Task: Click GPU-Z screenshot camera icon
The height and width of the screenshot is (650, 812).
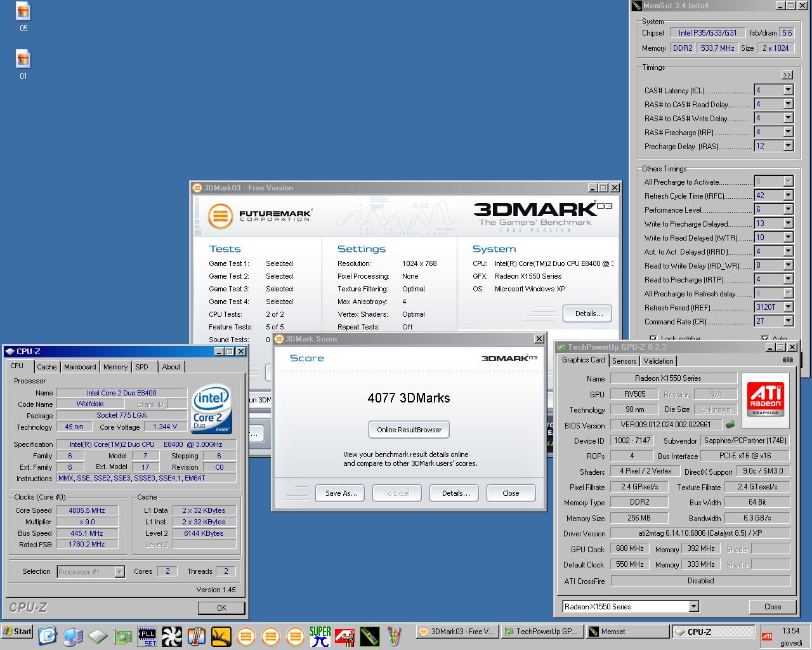Action: click(x=788, y=360)
